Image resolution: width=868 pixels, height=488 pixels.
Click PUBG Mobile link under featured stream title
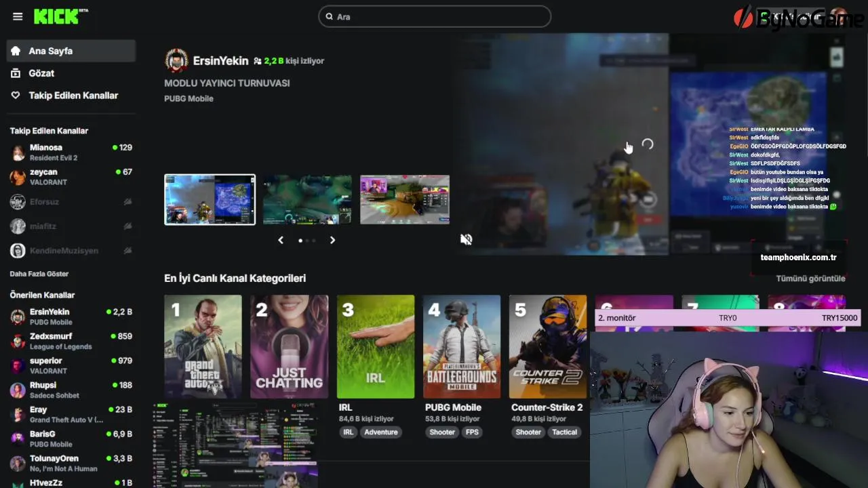(189, 98)
